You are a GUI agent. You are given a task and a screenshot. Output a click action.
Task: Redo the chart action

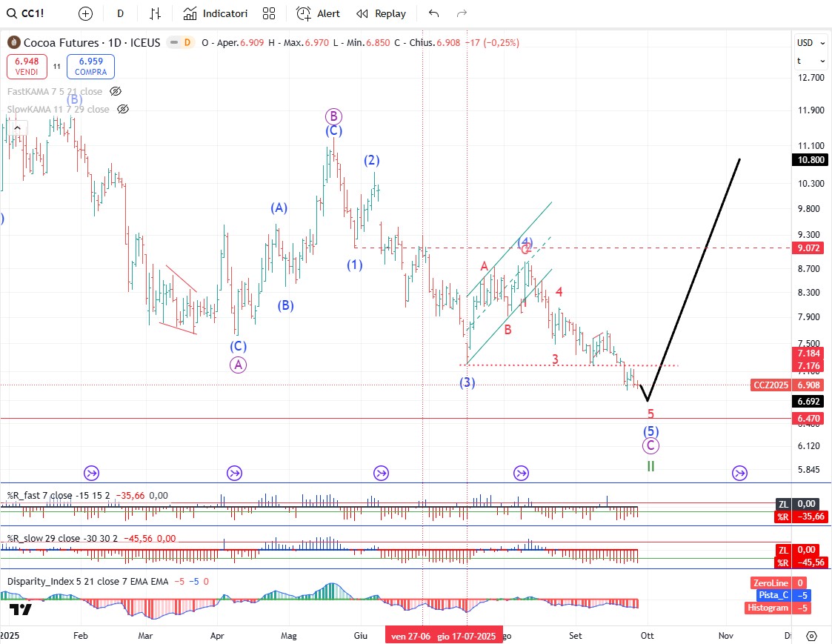pyautogui.click(x=462, y=14)
